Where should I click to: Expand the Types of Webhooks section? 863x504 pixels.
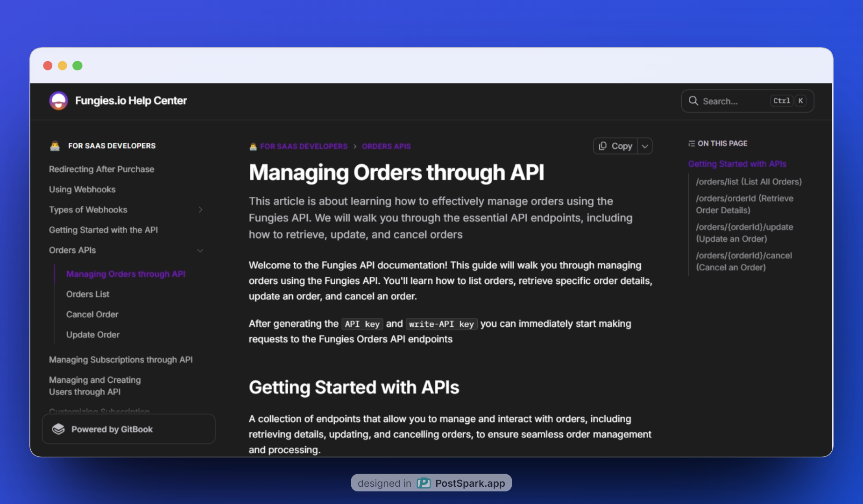200,210
